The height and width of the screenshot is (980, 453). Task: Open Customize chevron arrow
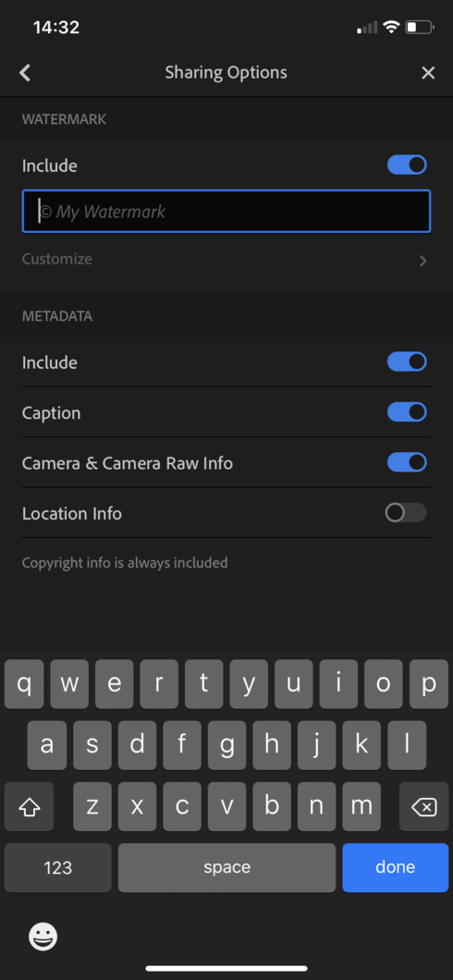[423, 261]
